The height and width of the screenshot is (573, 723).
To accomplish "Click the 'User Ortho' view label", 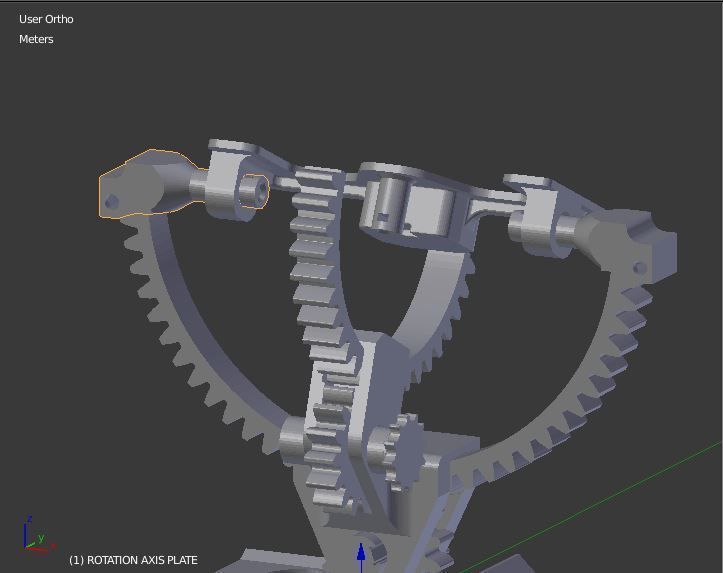I will click(46, 19).
